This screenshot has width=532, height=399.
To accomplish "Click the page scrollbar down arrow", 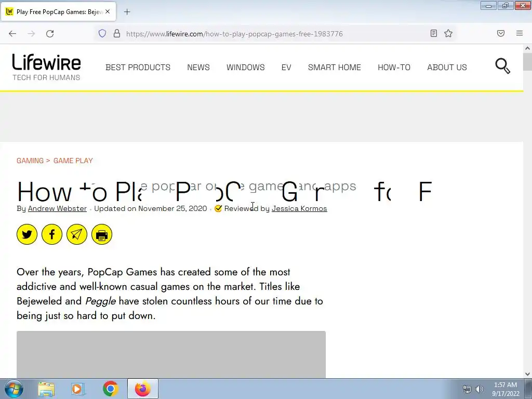I will [x=528, y=374].
